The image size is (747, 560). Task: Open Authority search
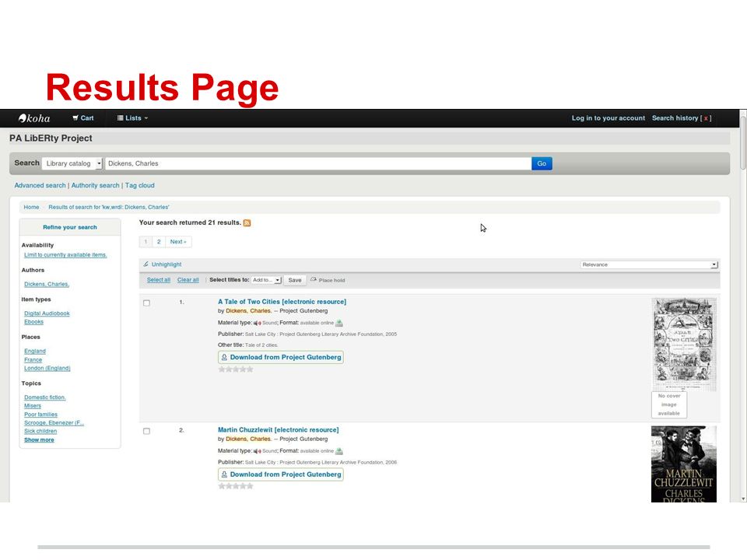[x=95, y=185]
